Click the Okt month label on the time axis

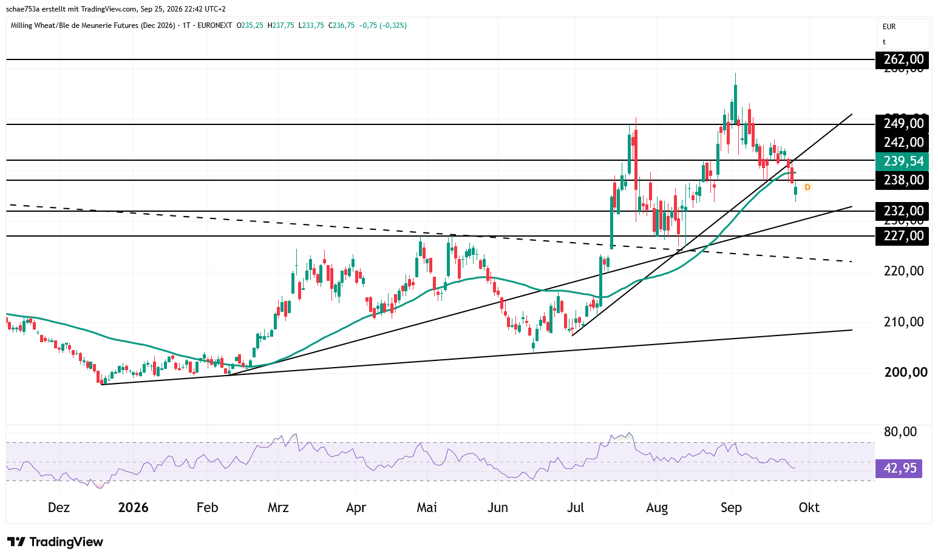coord(809,507)
